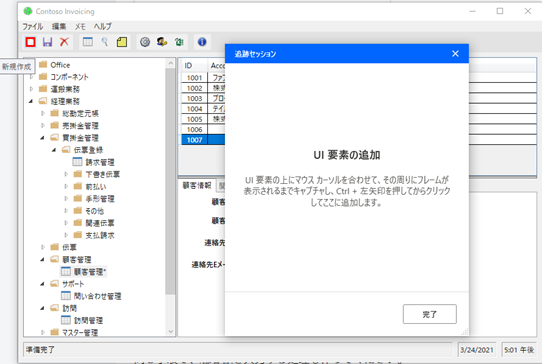Image resolution: width=542 pixels, height=364 pixels.
Task: Click the Save floppy disk icon
Action: coord(47,42)
